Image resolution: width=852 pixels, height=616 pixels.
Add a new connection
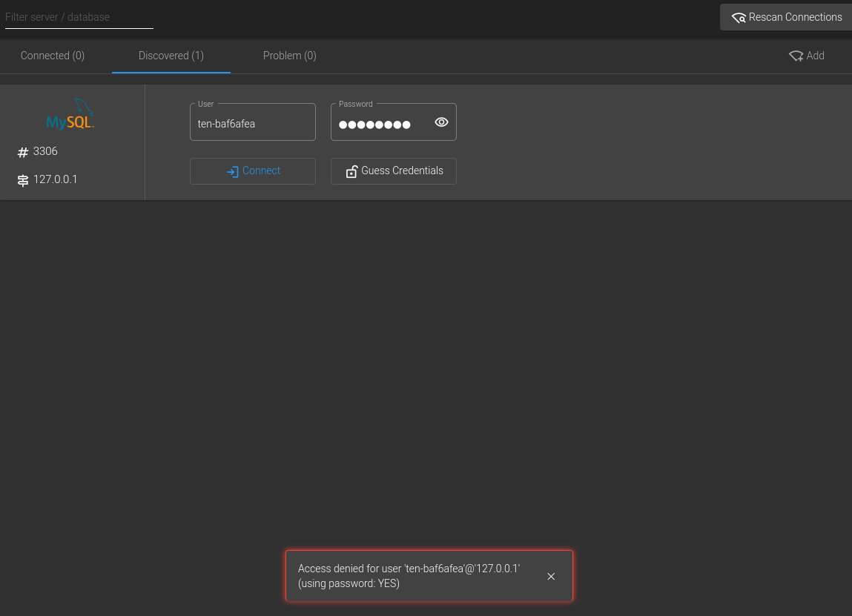807,56
